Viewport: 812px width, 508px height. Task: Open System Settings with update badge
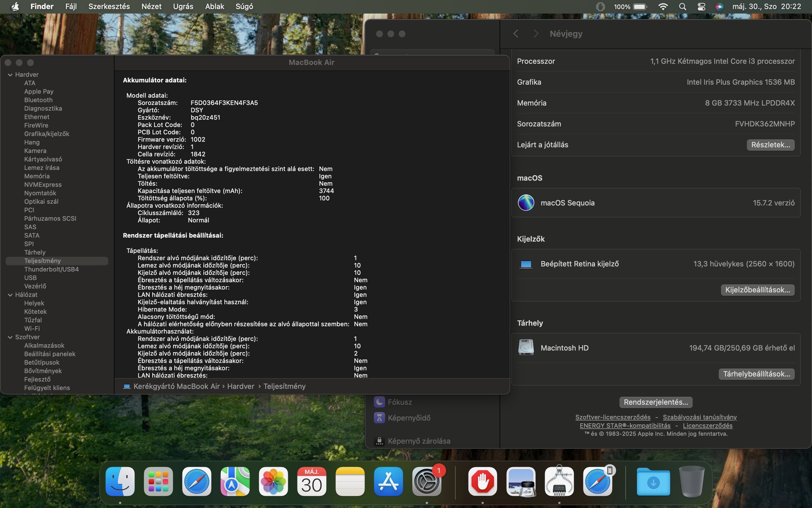(427, 481)
